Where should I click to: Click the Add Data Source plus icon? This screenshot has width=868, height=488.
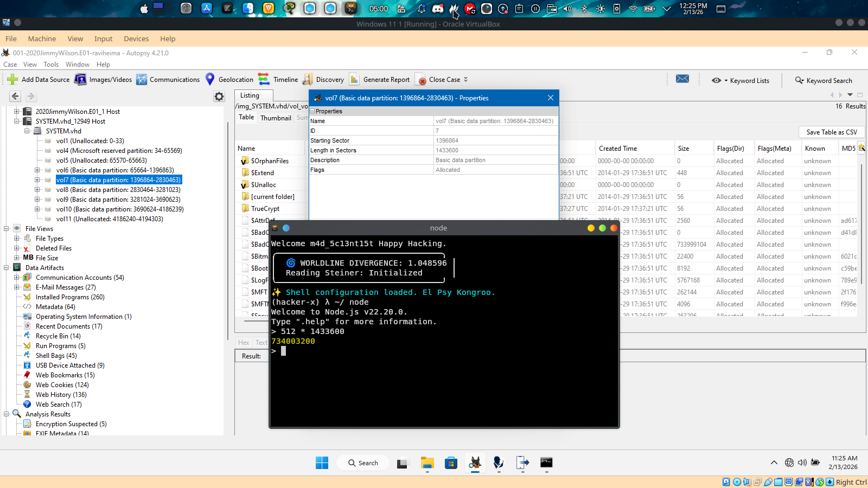tap(12, 80)
